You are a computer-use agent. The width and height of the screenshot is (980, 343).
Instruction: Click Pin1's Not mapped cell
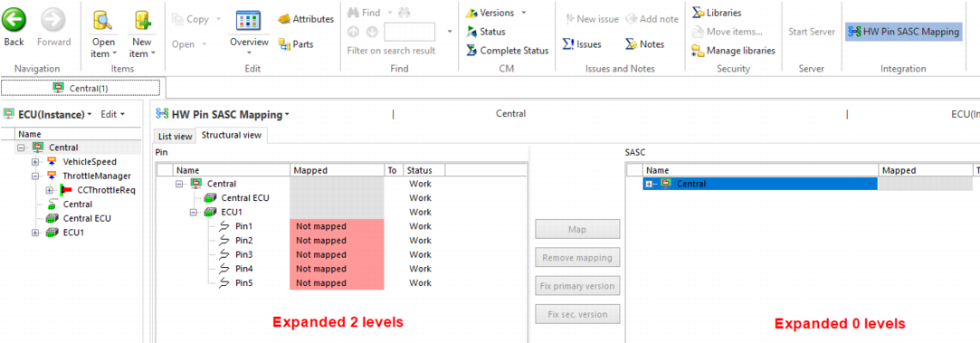coord(337,226)
